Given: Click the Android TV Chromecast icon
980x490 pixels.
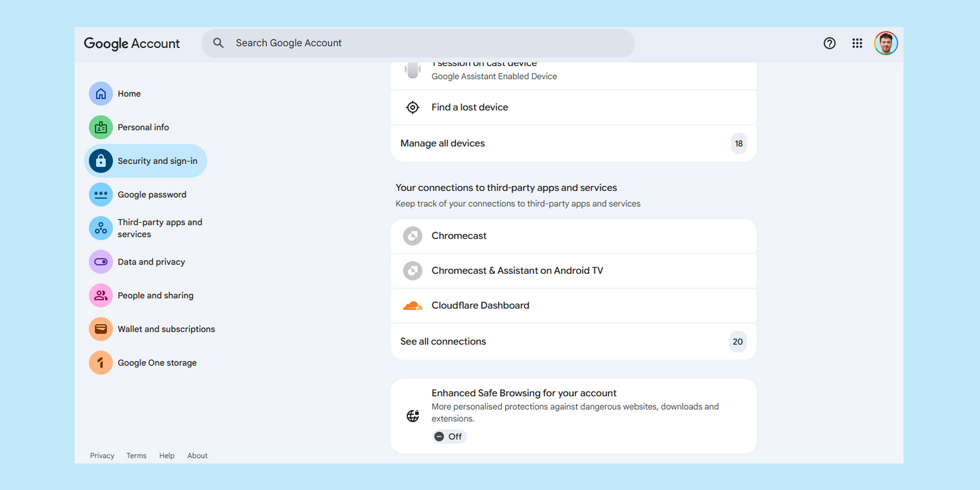Looking at the screenshot, I should pyautogui.click(x=413, y=270).
